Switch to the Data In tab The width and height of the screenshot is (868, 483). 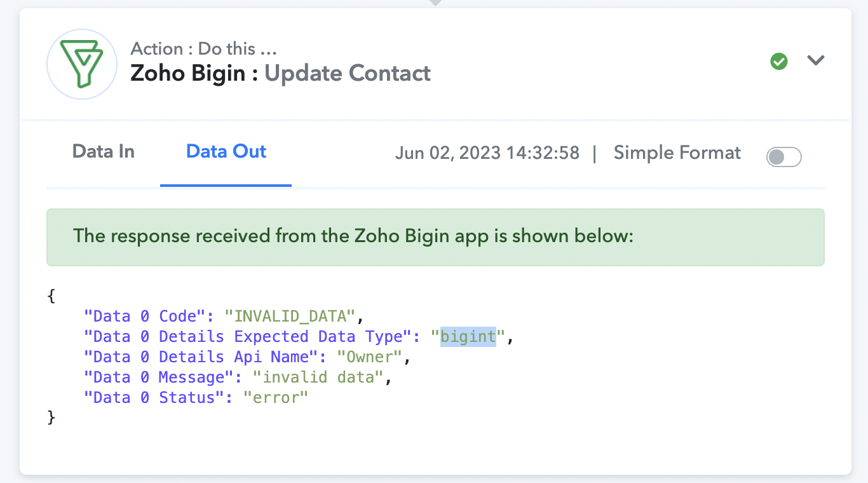[x=104, y=151]
